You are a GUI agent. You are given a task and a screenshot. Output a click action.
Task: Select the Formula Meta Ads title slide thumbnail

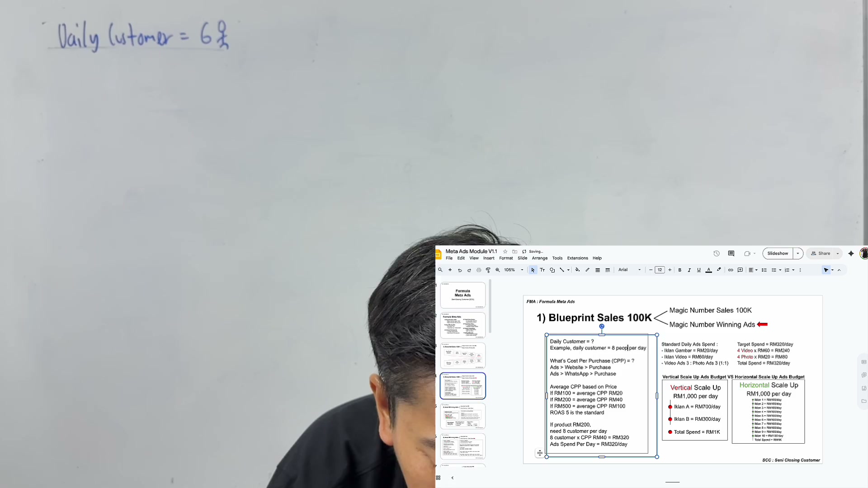(x=463, y=295)
